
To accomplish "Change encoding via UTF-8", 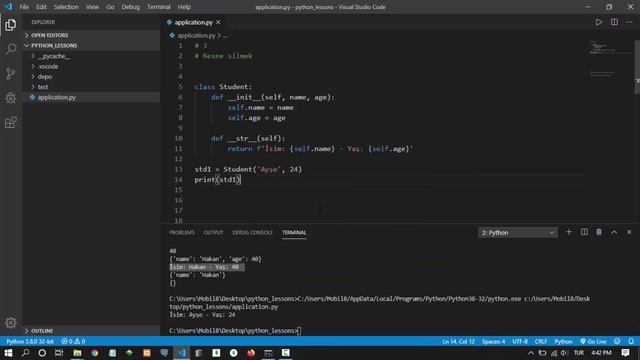I will 520,341.
